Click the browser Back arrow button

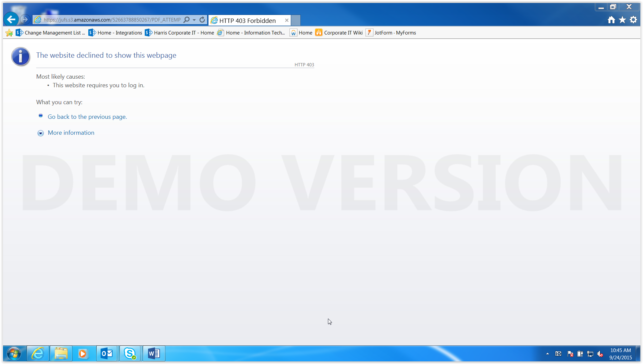tap(11, 20)
